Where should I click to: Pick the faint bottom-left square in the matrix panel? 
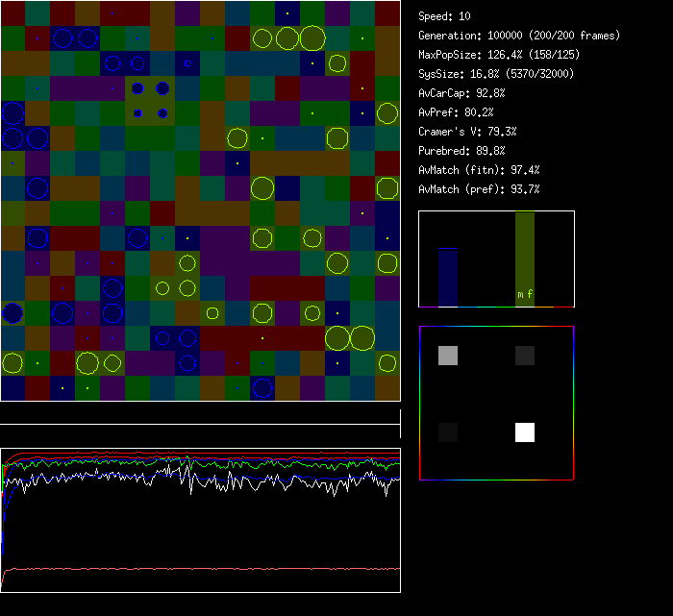tap(448, 432)
